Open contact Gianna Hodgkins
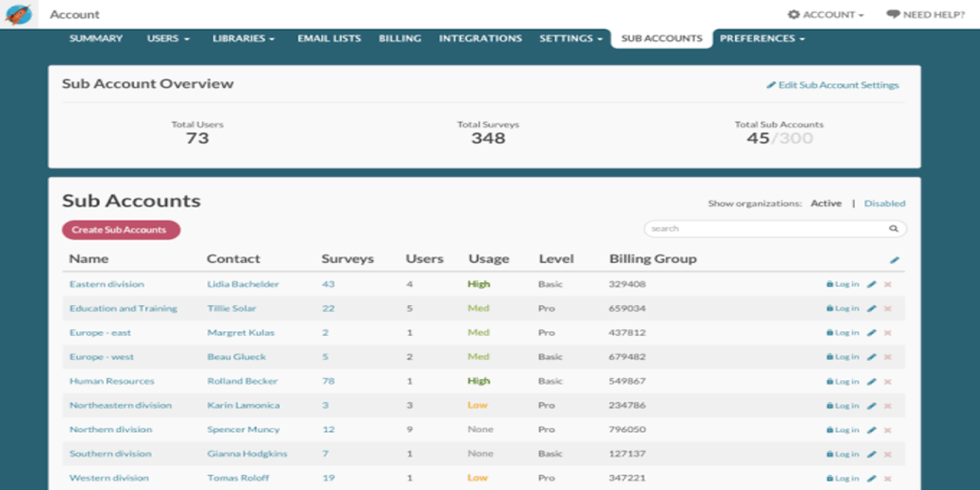The width and height of the screenshot is (980, 490). pos(248,454)
